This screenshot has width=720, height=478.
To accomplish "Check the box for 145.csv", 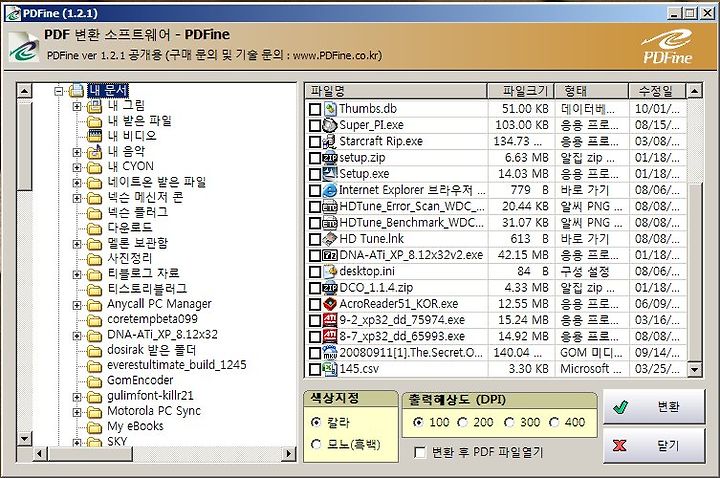I will point(315,369).
